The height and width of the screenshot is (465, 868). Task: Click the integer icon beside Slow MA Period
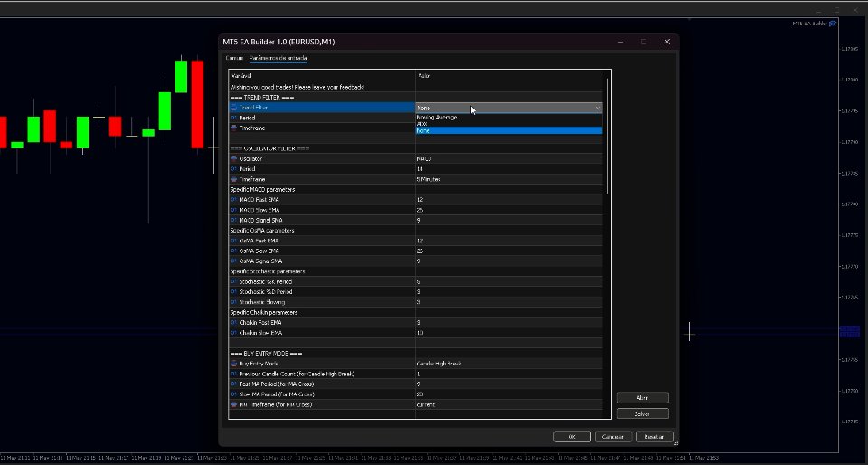coord(233,394)
